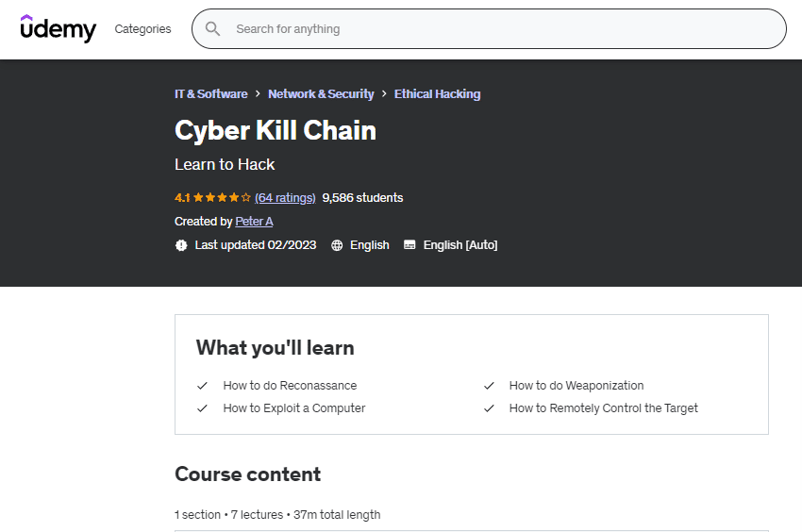Navigate to Ethical Hacking breadcrumb
This screenshot has width=802, height=532.
pyautogui.click(x=437, y=94)
